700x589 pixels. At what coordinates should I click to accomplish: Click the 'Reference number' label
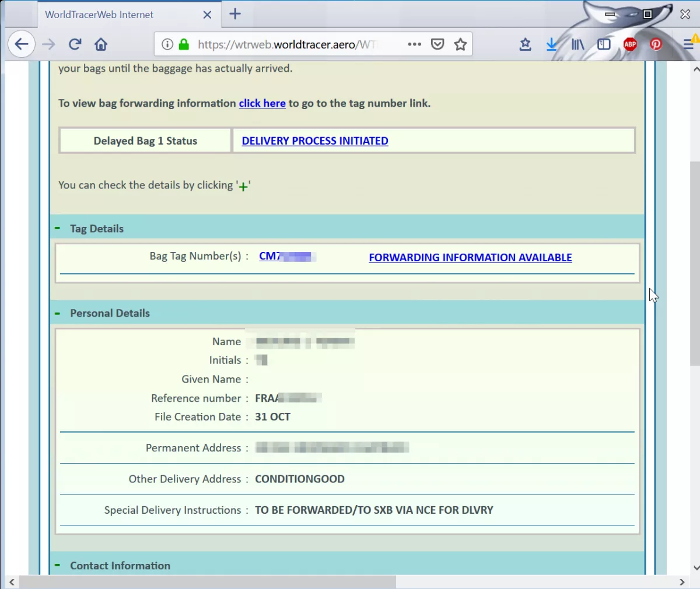[x=196, y=398]
